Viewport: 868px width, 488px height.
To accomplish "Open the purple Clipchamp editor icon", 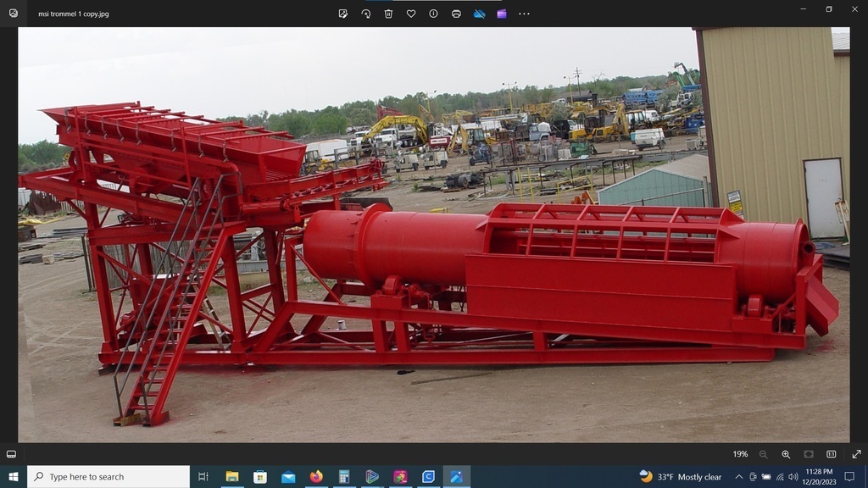I will 502,14.
